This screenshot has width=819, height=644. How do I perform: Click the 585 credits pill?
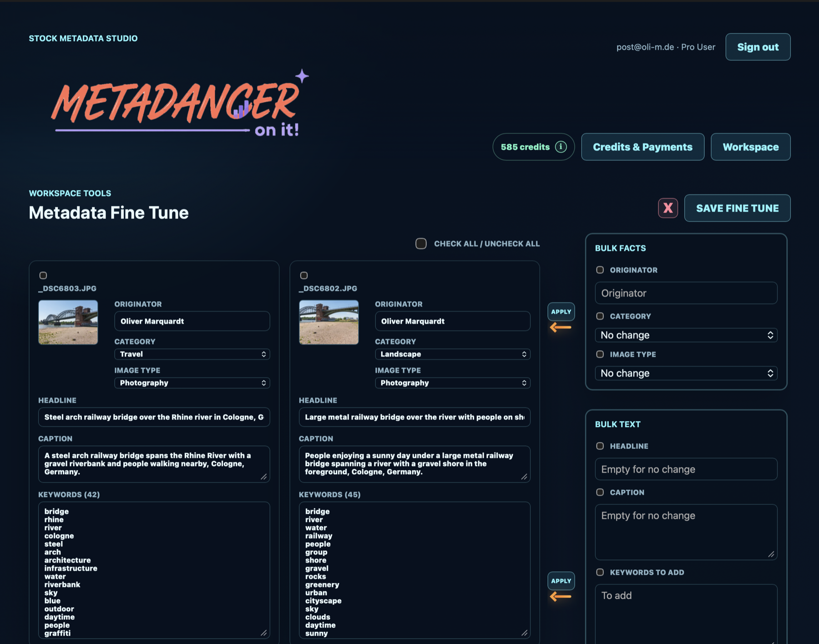click(x=534, y=147)
